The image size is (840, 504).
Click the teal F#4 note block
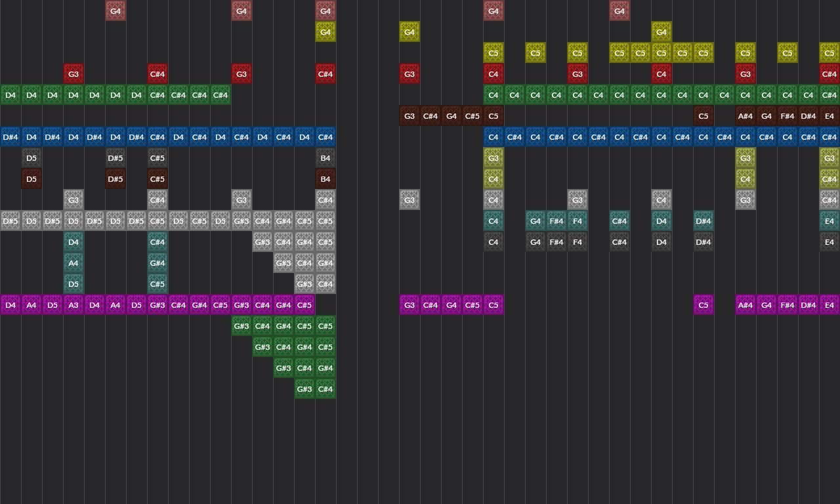[x=556, y=221]
